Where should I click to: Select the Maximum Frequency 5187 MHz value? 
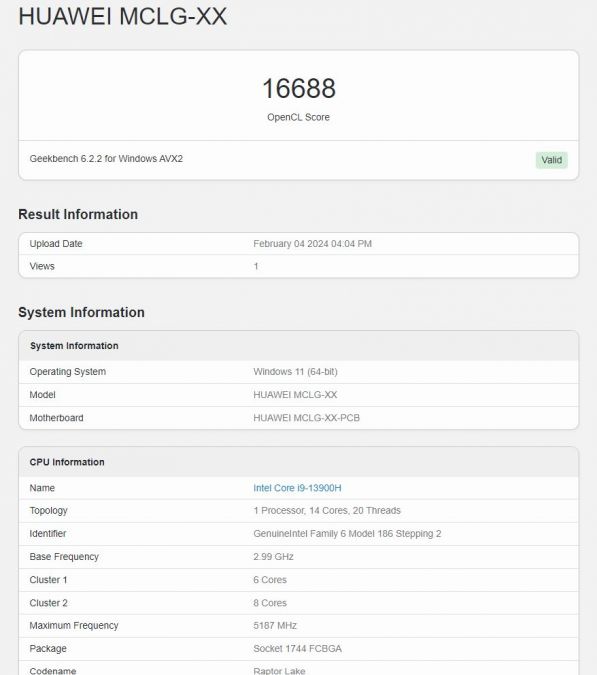coord(275,625)
